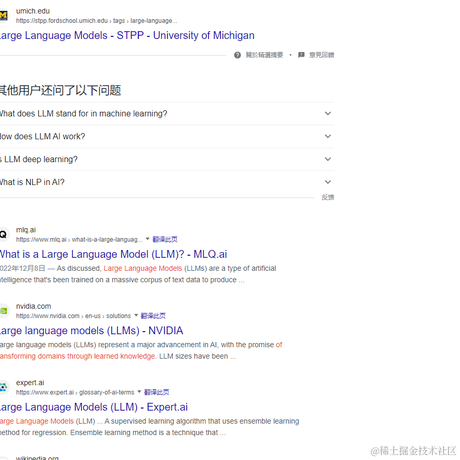Click the www.expert.ai glossary-of-ai-terms breadcrumb
This screenshot has width=460, height=460.
tap(75, 392)
